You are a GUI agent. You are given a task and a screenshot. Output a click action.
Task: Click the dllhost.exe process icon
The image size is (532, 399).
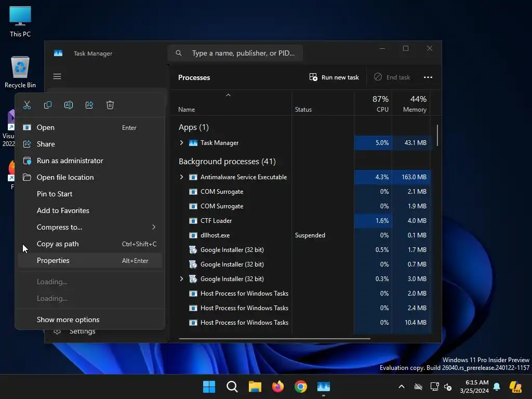193,235
